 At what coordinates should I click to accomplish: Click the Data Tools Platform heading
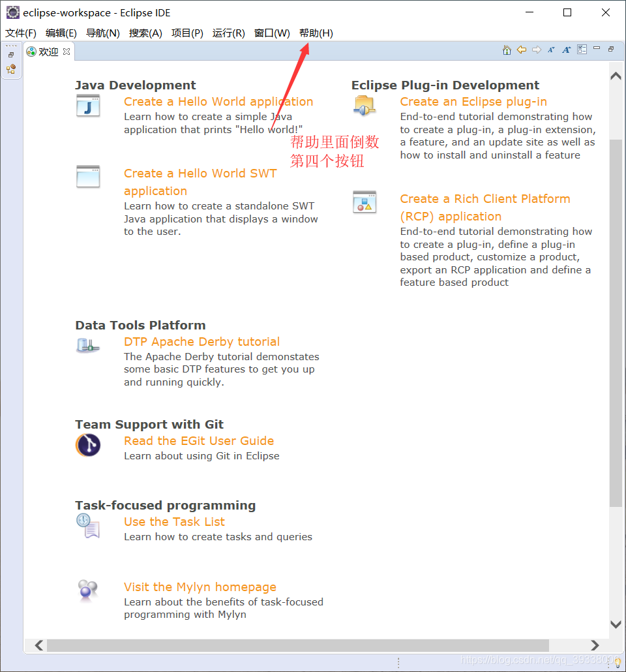click(140, 325)
